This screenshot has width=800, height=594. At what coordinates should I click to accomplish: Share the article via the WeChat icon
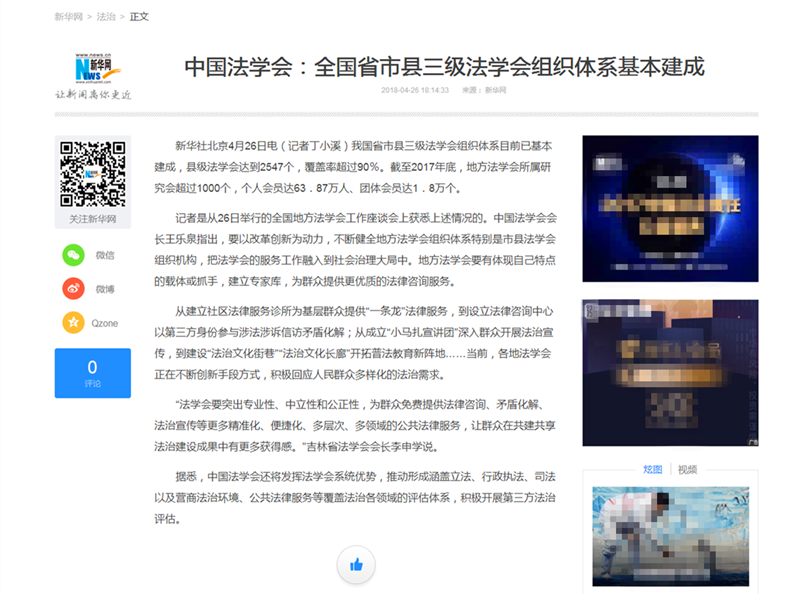(73, 254)
